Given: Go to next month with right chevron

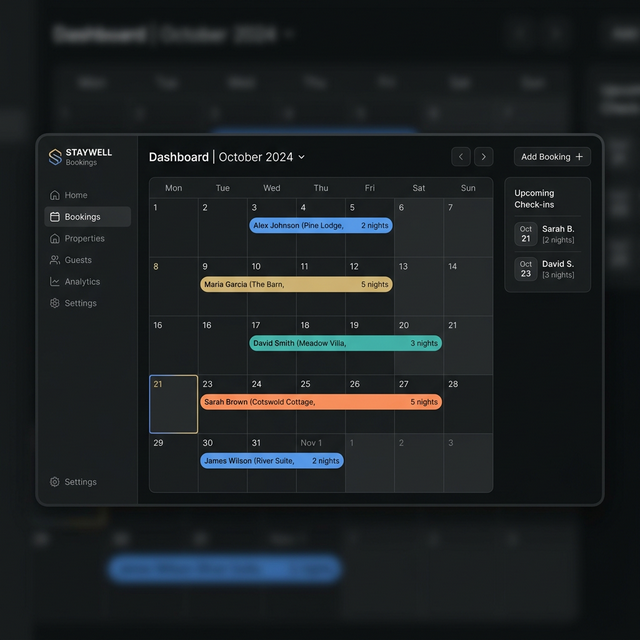Looking at the screenshot, I should pyautogui.click(x=484, y=156).
